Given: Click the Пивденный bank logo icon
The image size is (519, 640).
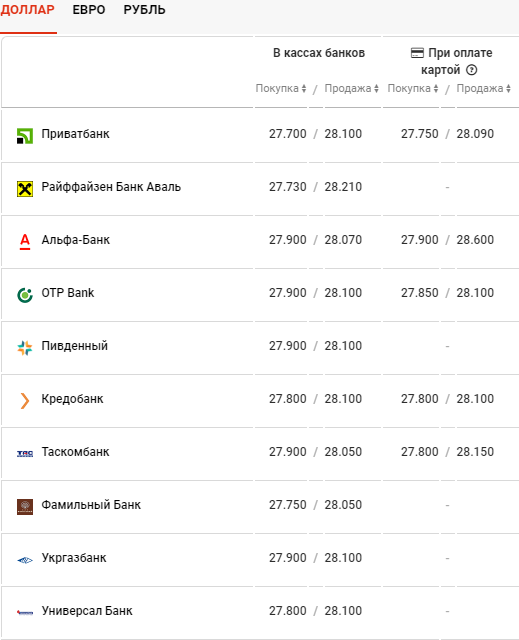Looking at the screenshot, I should pos(24,348).
